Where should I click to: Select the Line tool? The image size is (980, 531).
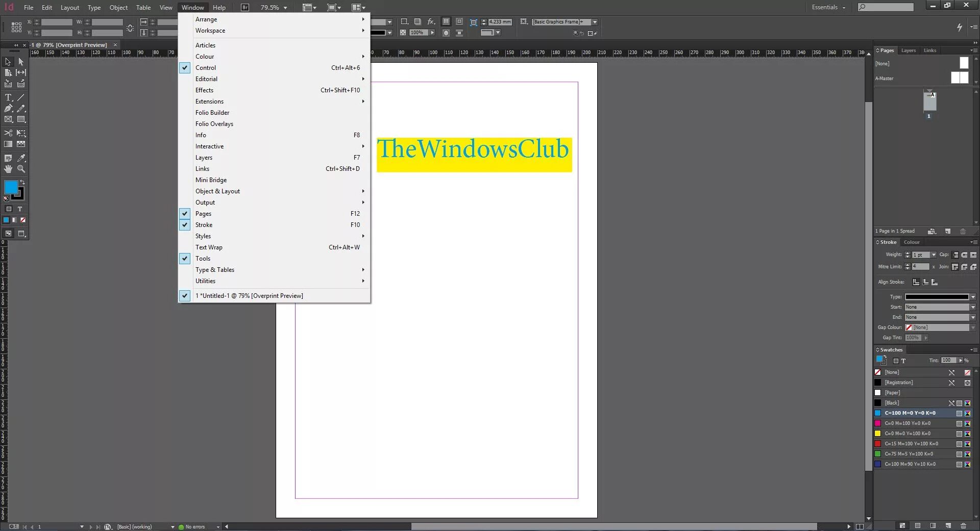(x=21, y=97)
